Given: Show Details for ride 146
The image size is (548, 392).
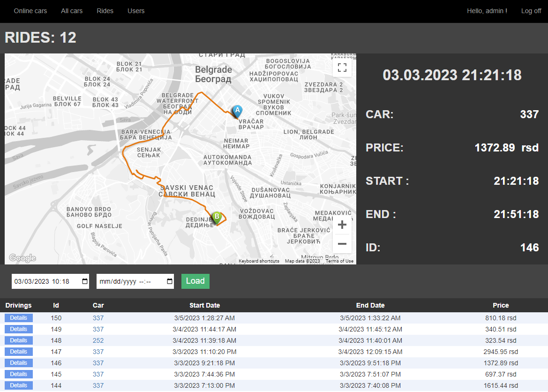Looking at the screenshot, I should coord(19,363).
